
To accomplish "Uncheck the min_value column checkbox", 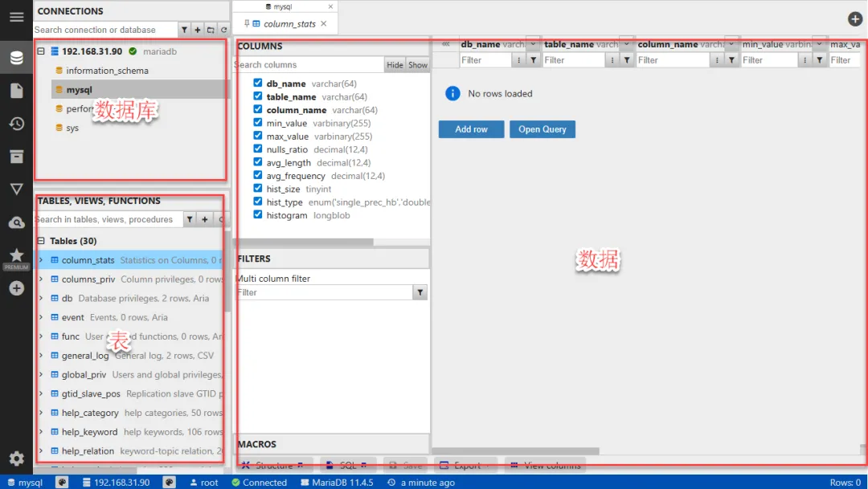I will pos(257,122).
